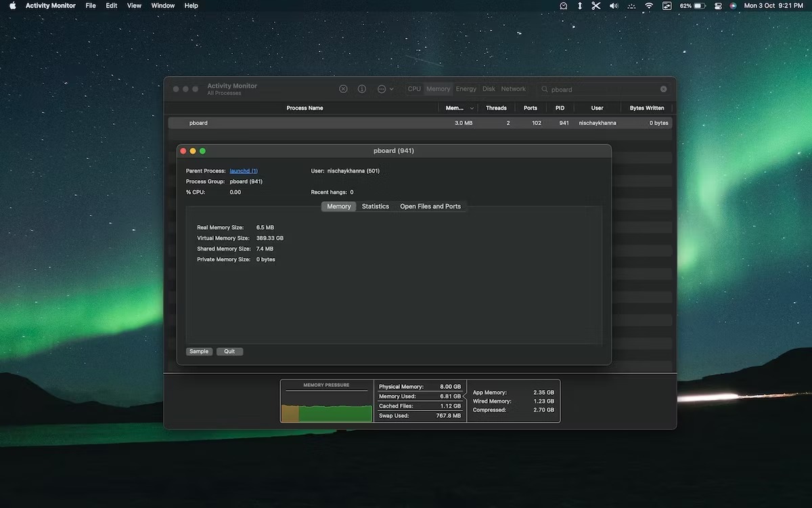812x508 pixels.
Task: Open the ellipsis more-options dropdown in toolbar
Action: (385, 89)
